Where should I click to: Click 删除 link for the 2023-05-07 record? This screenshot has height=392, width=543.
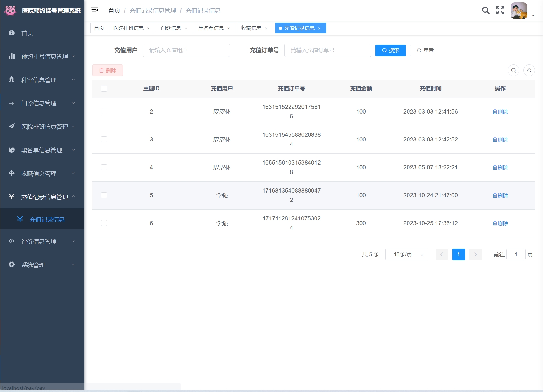(x=500, y=167)
